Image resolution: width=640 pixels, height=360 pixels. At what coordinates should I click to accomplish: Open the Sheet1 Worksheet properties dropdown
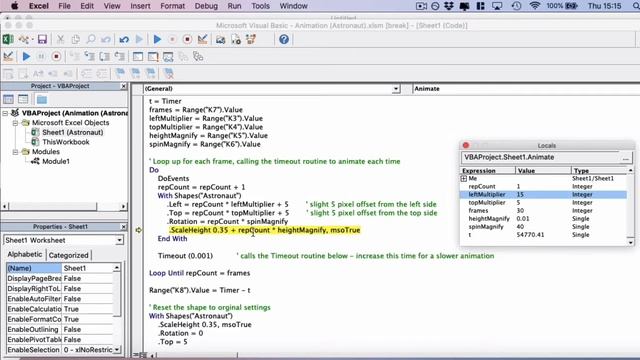click(119, 240)
